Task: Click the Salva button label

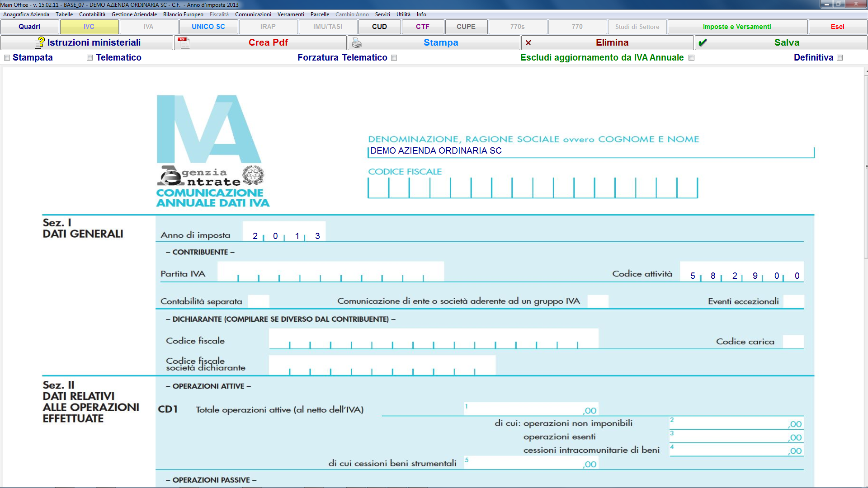Action: coord(787,42)
